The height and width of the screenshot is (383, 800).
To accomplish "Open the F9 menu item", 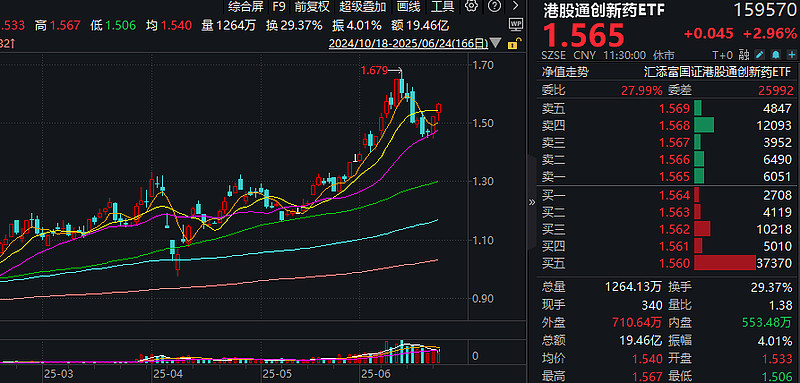I will 279,6.
